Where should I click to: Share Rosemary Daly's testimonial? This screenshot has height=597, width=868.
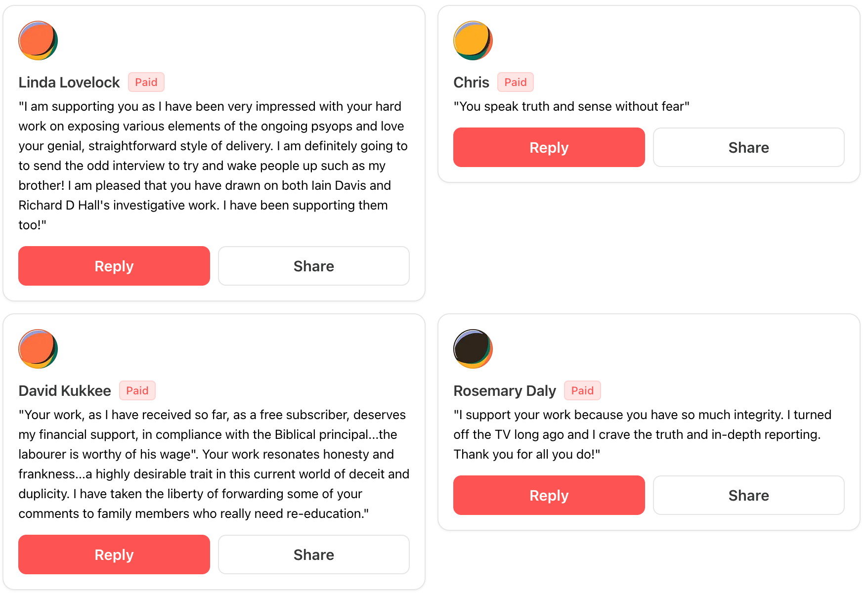[x=749, y=495]
